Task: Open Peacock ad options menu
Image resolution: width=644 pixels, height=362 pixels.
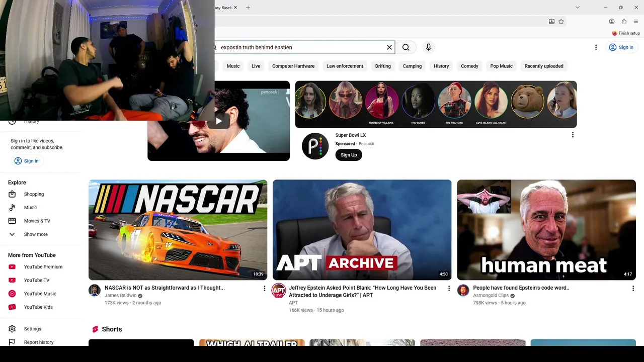Action: click(573, 135)
